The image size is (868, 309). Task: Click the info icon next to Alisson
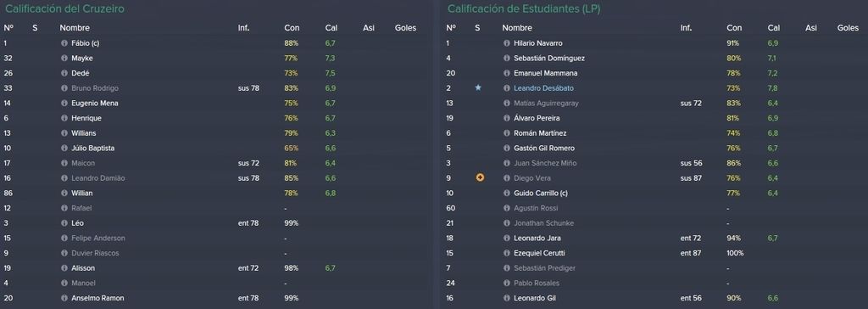click(64, 268)
